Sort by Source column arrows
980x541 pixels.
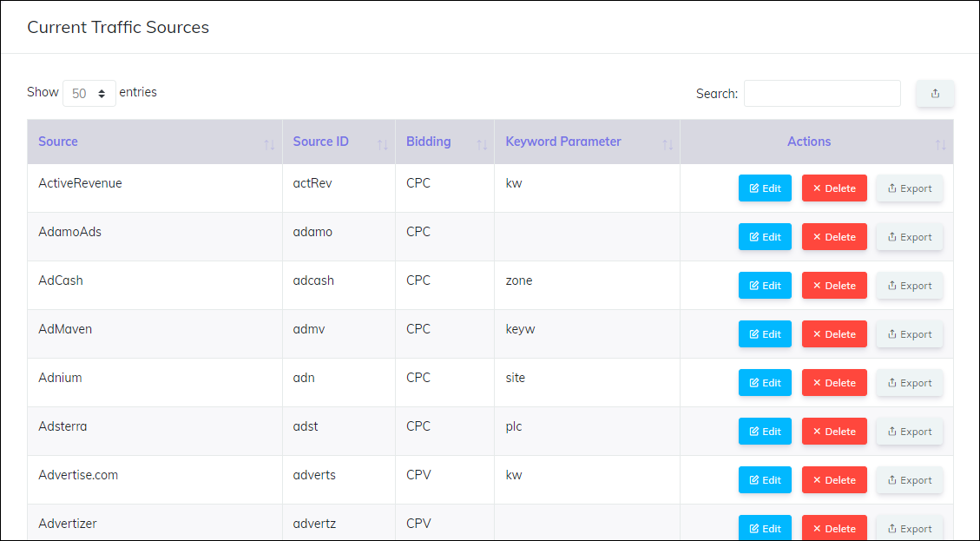tap(269, 145)
